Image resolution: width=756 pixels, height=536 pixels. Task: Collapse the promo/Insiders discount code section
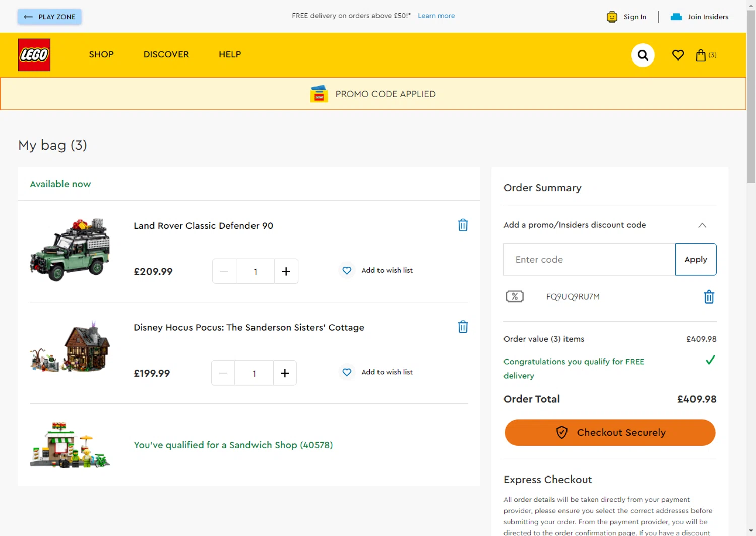[x=702, y=225]
